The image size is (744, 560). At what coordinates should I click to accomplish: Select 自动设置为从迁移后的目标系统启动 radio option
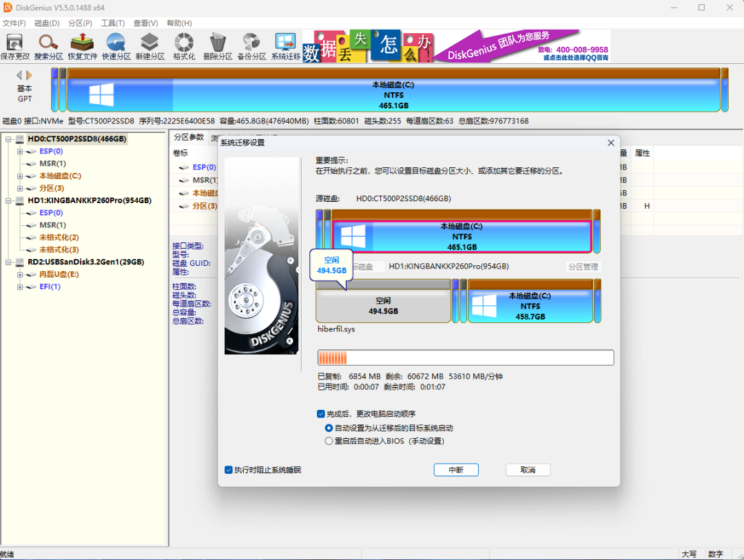coord(329,428)
